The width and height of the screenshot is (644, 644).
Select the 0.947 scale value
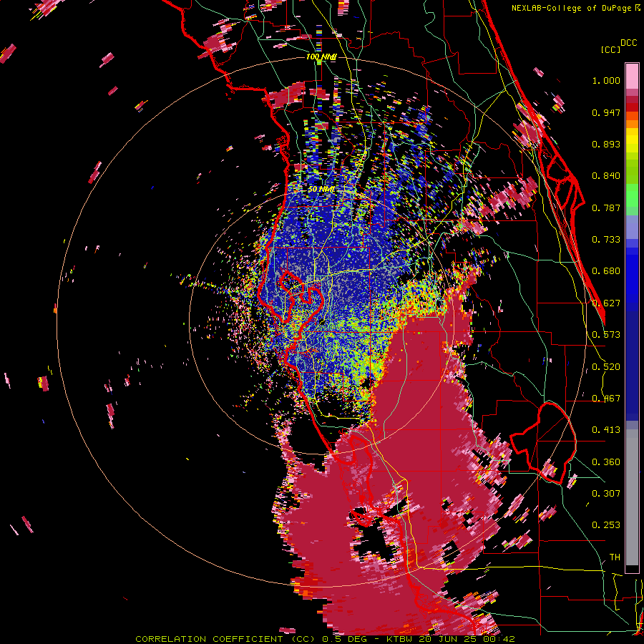click(606, 112)
